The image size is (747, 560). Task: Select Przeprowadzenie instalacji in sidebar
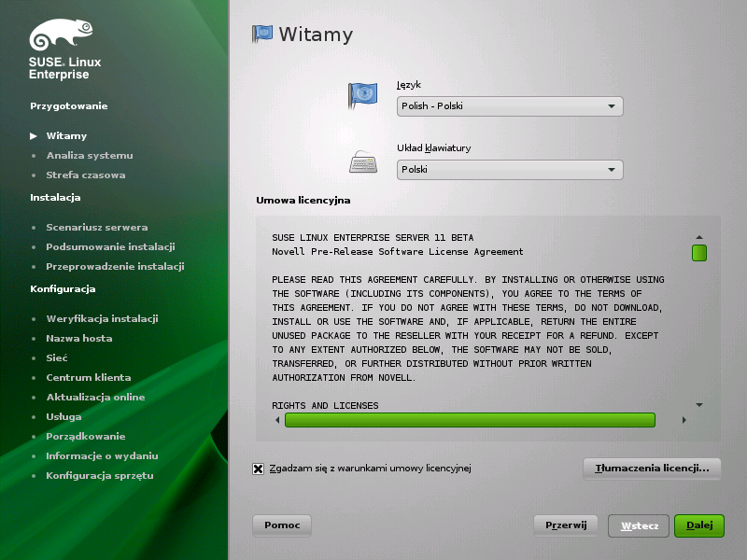[115, 267]
